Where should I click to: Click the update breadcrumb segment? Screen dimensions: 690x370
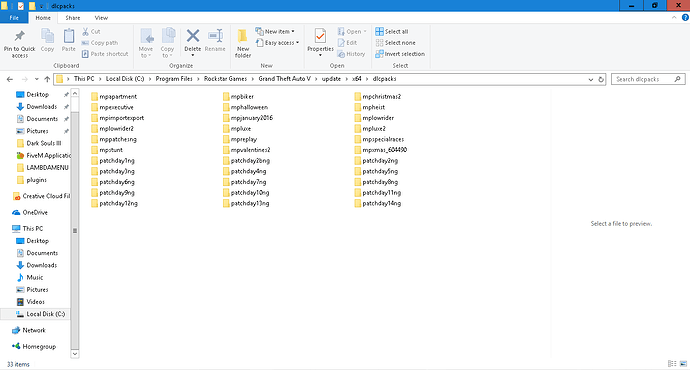[x=331, y=79]
